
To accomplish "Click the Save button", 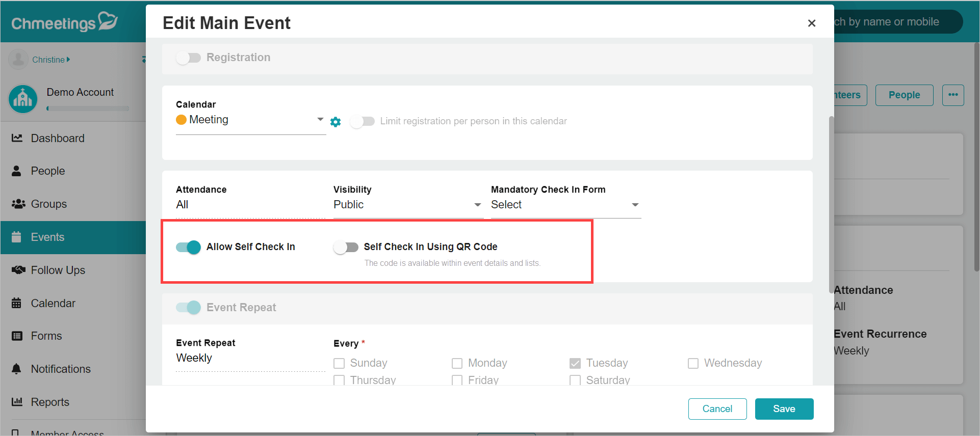I will coord(784,409).
